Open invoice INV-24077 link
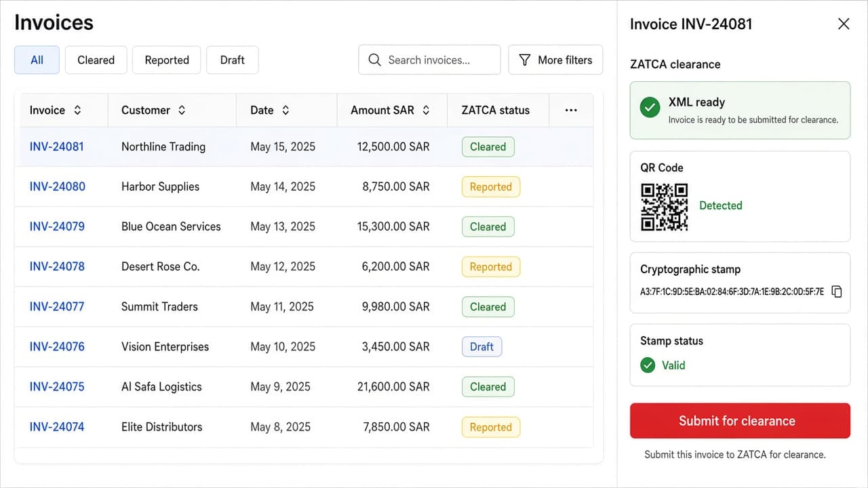The height and width of the screenshot is (488, 868). [57, 306]
